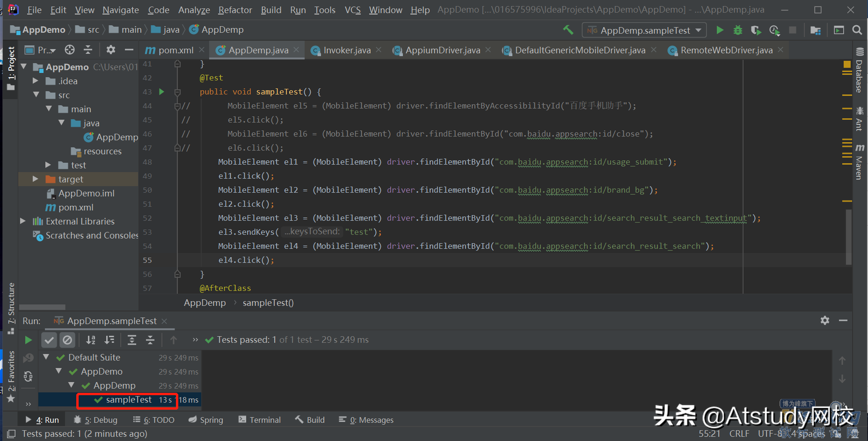Open the Favorites tool window
The width and height of the screenshot is (868, 441).
tap(11, 376)
